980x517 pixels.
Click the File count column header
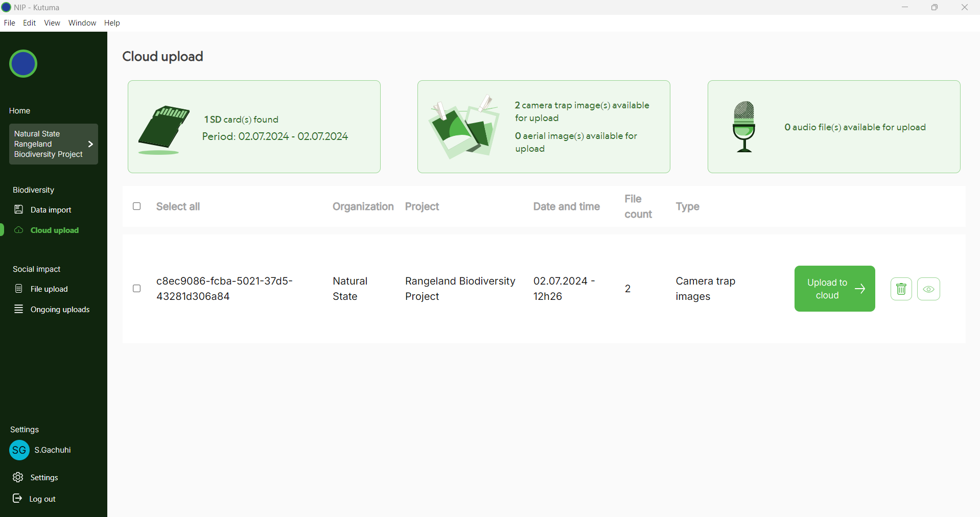638,206
